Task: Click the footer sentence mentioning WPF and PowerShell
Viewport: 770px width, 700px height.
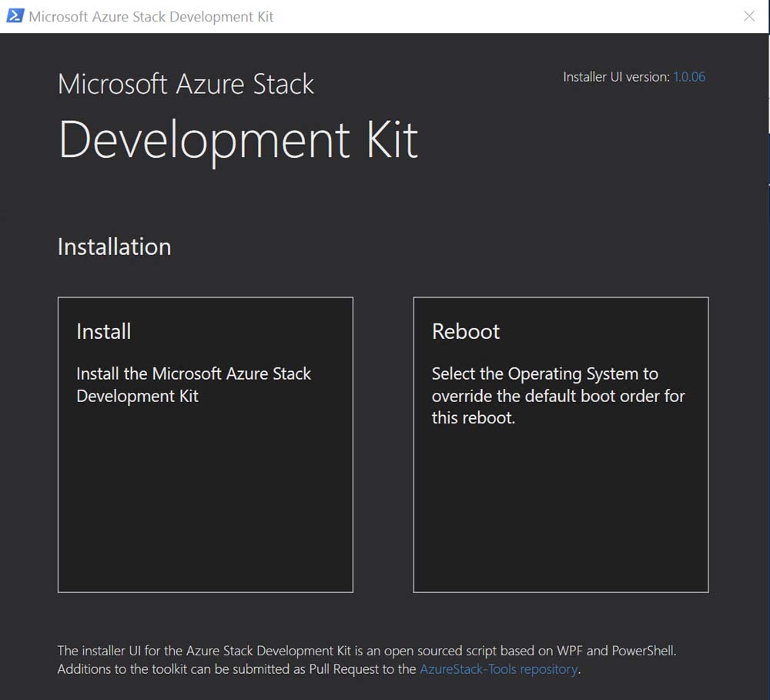Action: tap(367, 651)
